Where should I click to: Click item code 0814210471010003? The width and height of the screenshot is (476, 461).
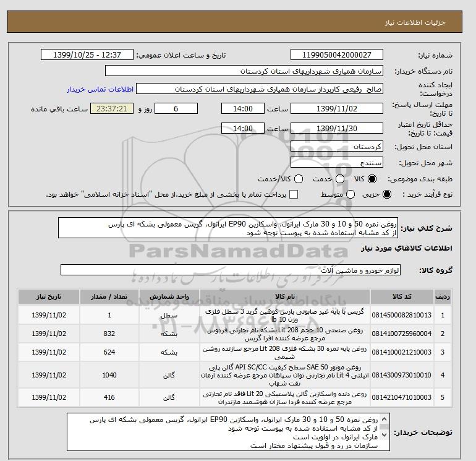click(402, 397)
